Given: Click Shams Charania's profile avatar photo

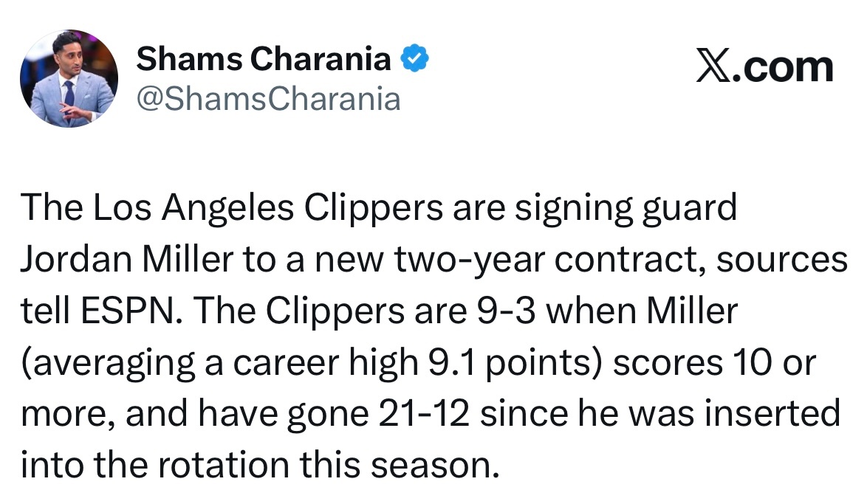Looking at the screenshot, I should [x=69, y=78].
